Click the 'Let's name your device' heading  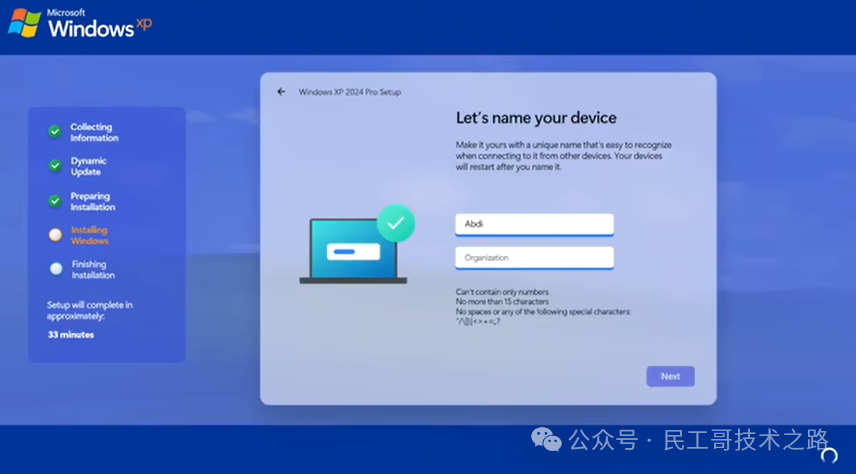click(x=536, y=118)
